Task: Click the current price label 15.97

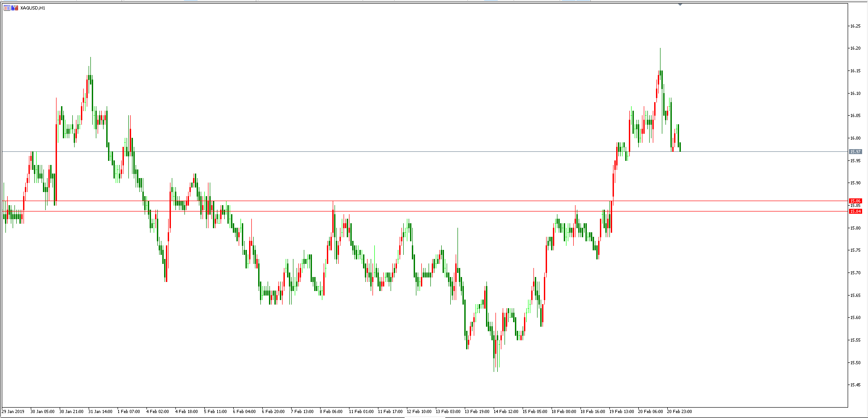Action: coord(855,151)
